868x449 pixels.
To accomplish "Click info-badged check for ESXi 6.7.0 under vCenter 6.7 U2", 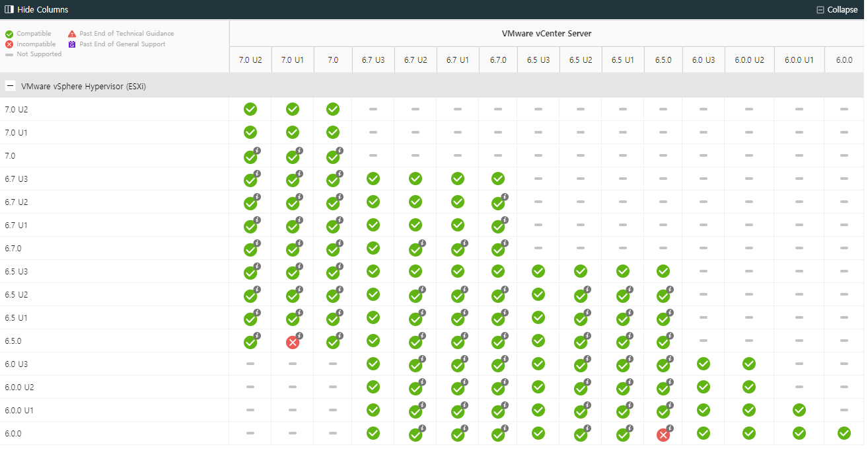I will tap(416, 249).
